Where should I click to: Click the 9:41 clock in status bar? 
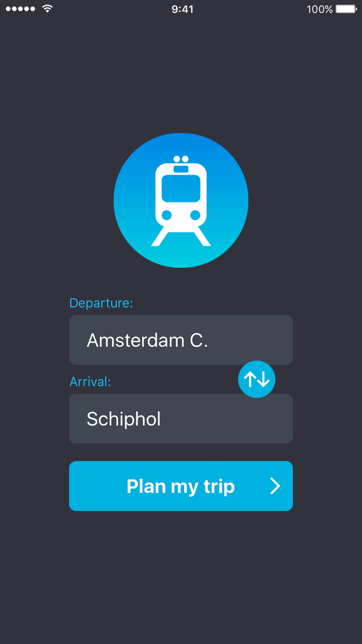coord(182,9)
